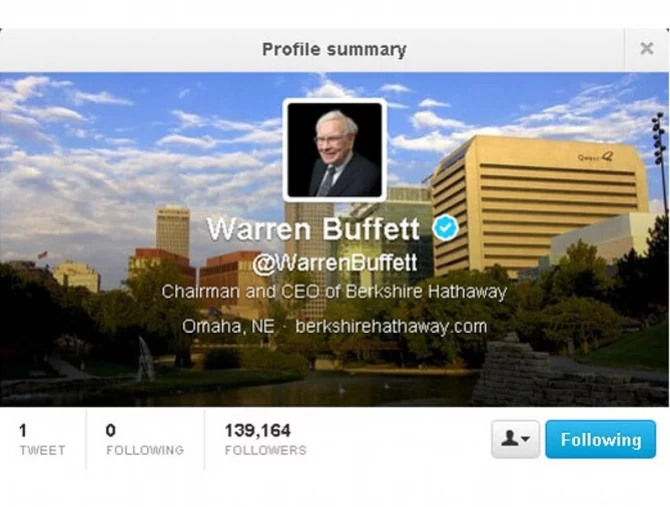
Task: Close the Profile summary dialog
Action: coord(646,48)
